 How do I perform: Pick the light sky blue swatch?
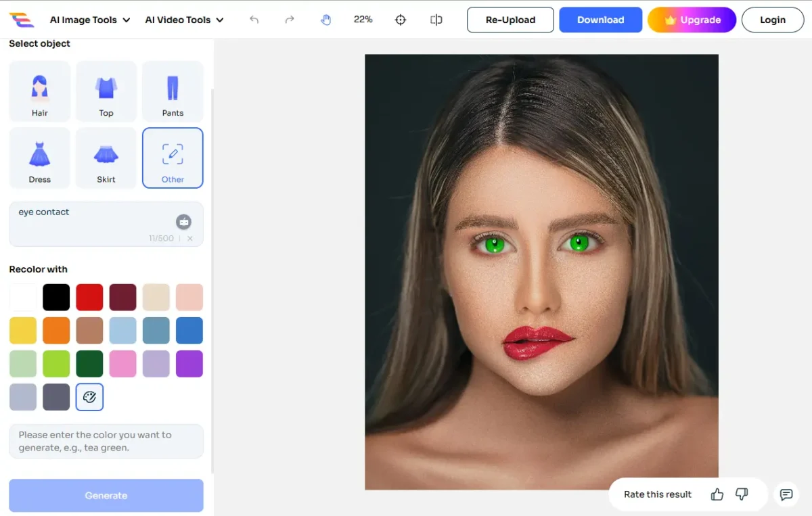coord(123,331)
